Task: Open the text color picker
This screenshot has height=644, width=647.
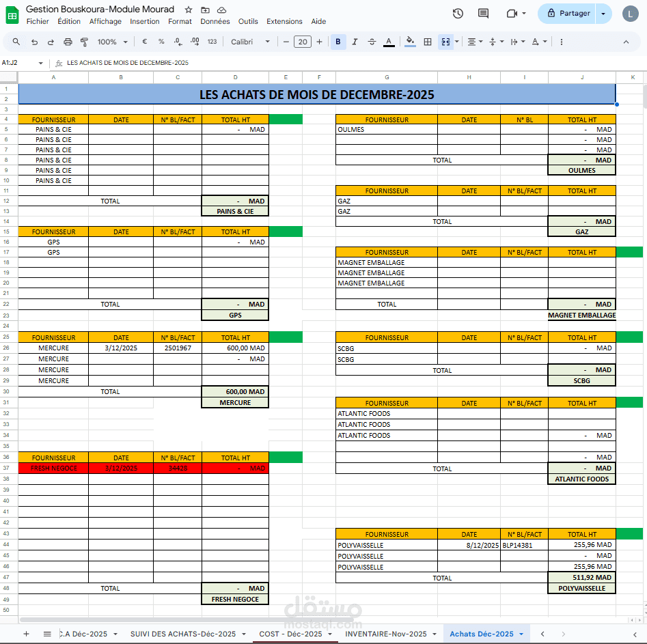Action: coord(388,42)
